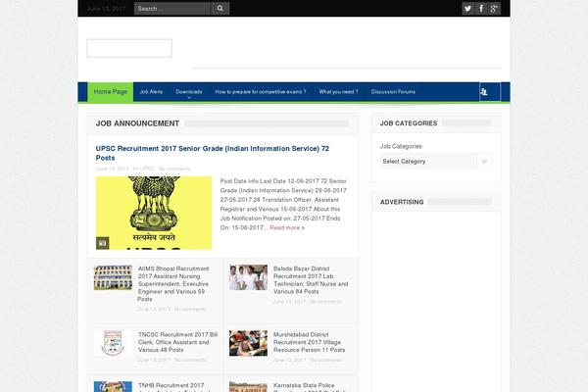Focus the Search input field
This screenshot has height=392, width=588.
(171, 8)
